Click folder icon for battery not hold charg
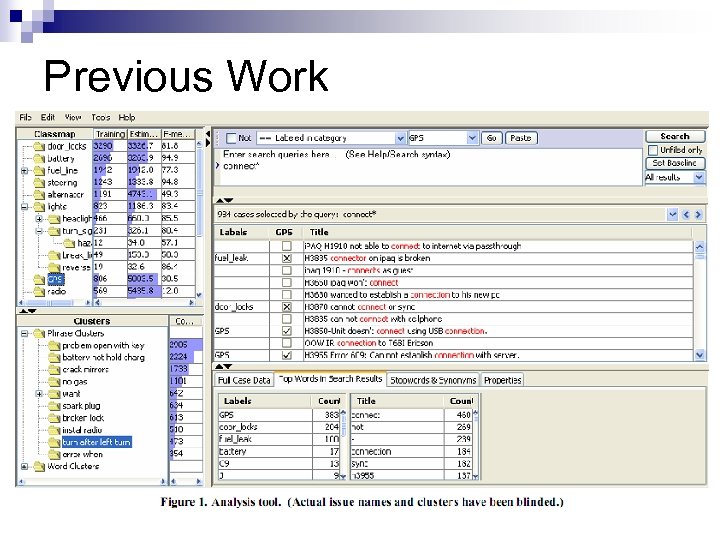 [55, 357]
